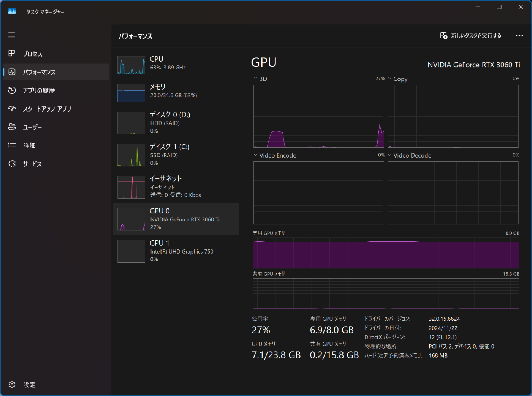The image size is (532, 396).
Task: Select the パフォーマンス page
Action: (56, 72)
